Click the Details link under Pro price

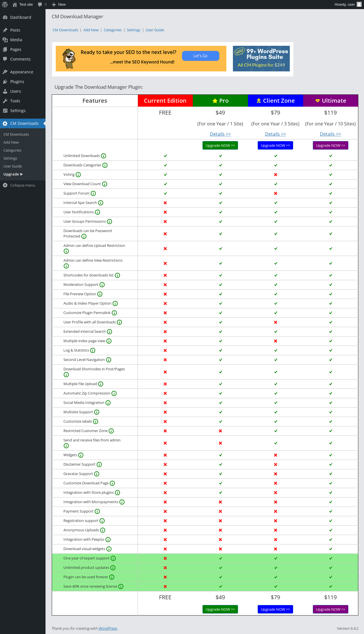pyautogui.click(x=220, y=134)
